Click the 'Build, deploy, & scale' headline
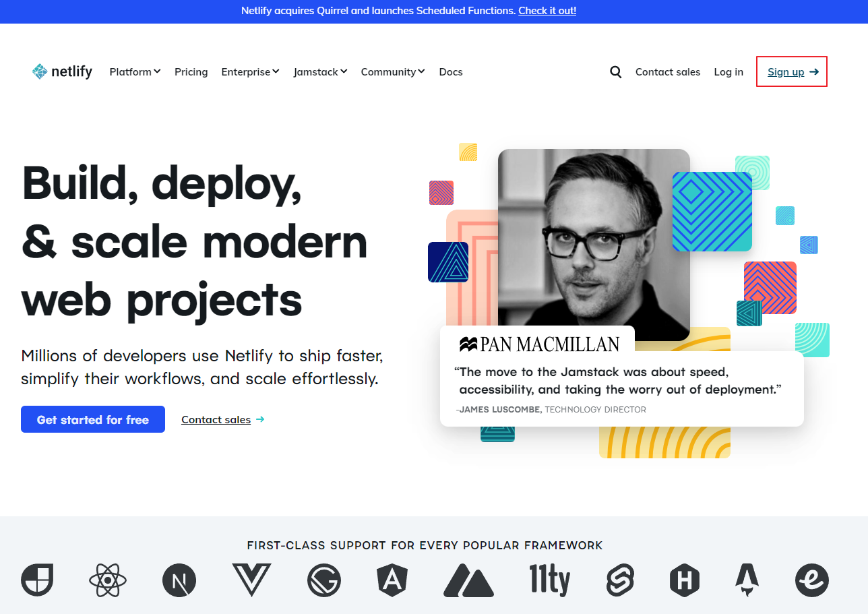Screen dimensions: 868x614 coord(195,241)
